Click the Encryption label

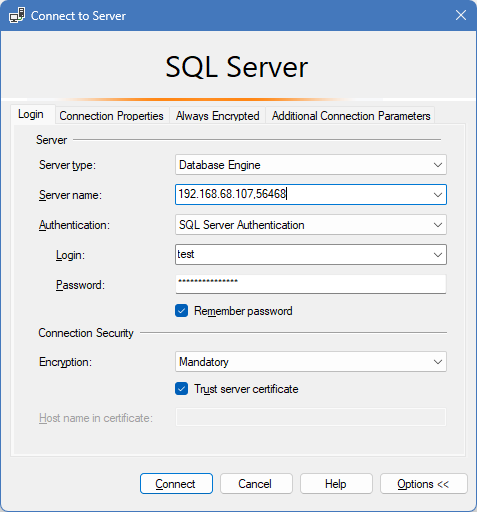[x=65, y=362]
